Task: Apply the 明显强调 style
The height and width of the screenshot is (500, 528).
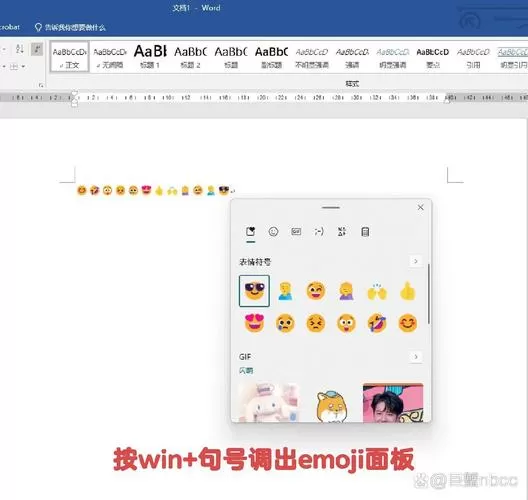Action: (x=393, y=57)
